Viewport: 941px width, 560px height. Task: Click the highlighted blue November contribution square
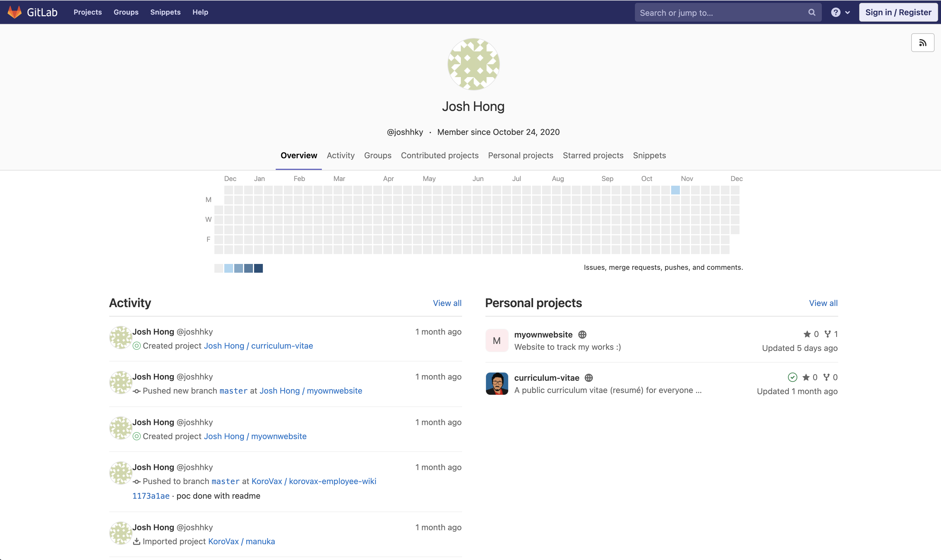[675, 190]
